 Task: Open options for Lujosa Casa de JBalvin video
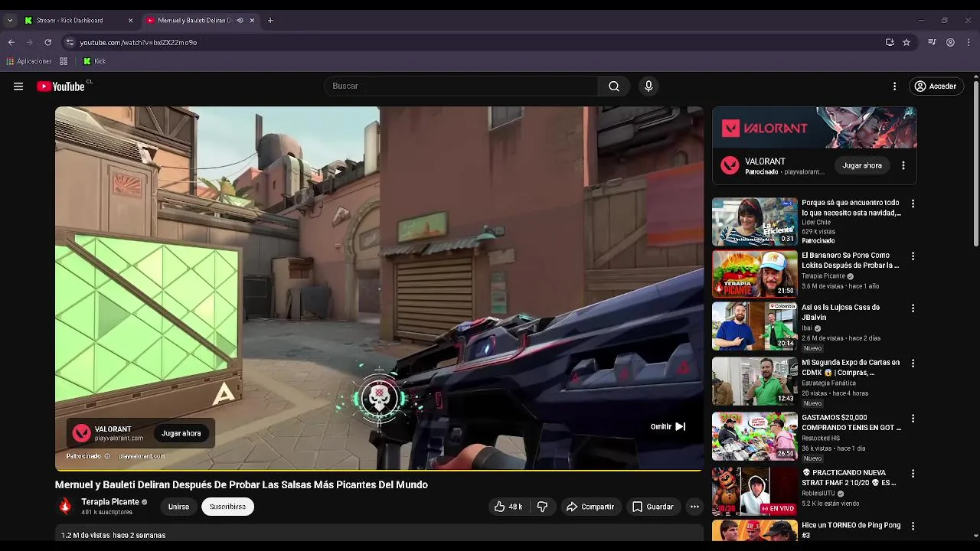tap(913, 308)
